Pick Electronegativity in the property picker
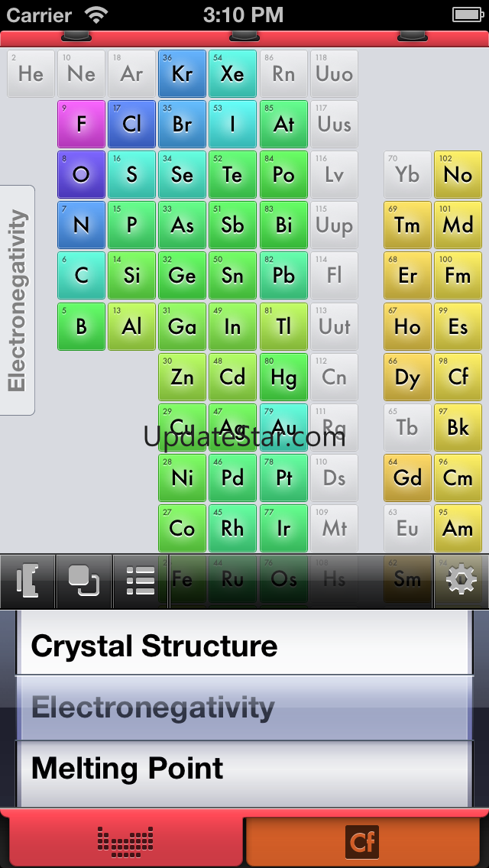This screenshot has width=489, height=868. [x=243, y=708]
